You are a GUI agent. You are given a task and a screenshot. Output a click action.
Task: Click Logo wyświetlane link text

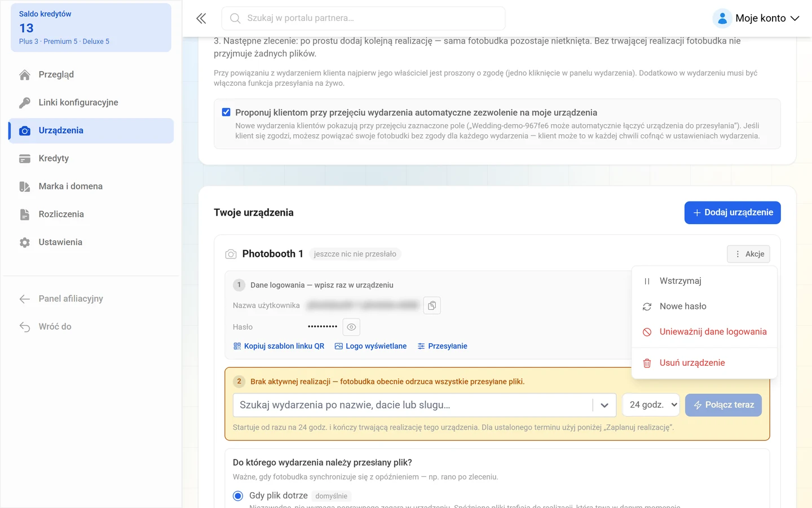click(376, 346)
